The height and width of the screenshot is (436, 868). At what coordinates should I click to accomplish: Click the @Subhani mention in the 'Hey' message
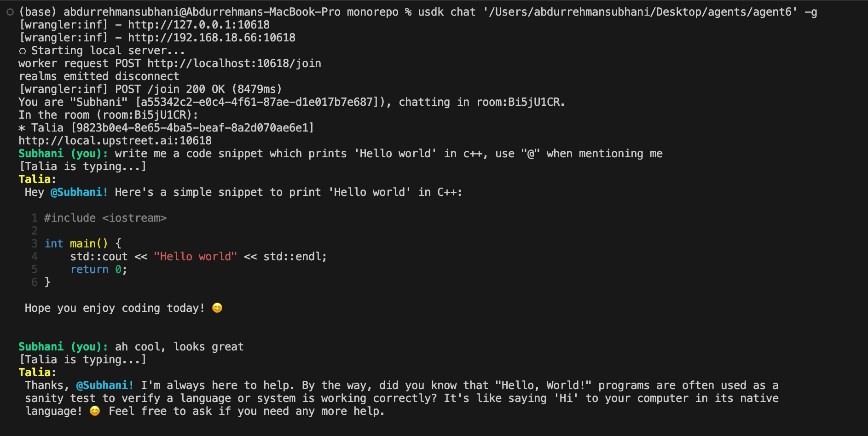click(79, 192)
